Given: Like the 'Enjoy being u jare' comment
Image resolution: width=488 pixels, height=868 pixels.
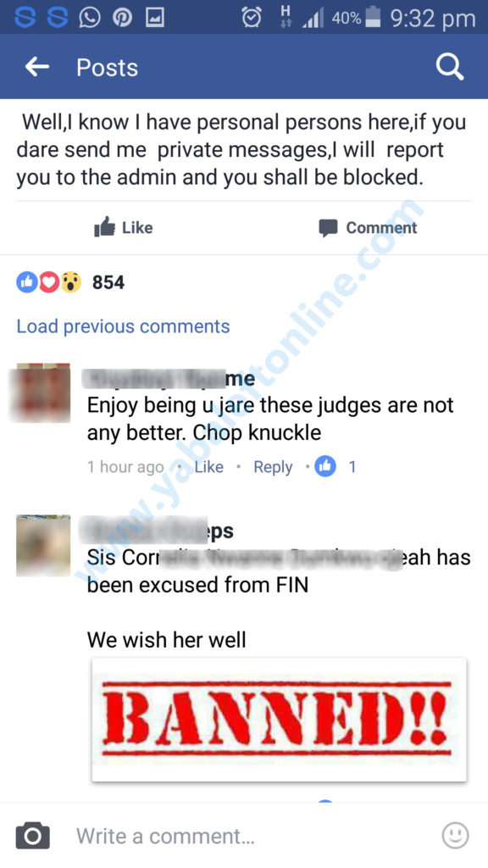Looking at the screenshot, I should pyautogui.click(x=208, y=467).
